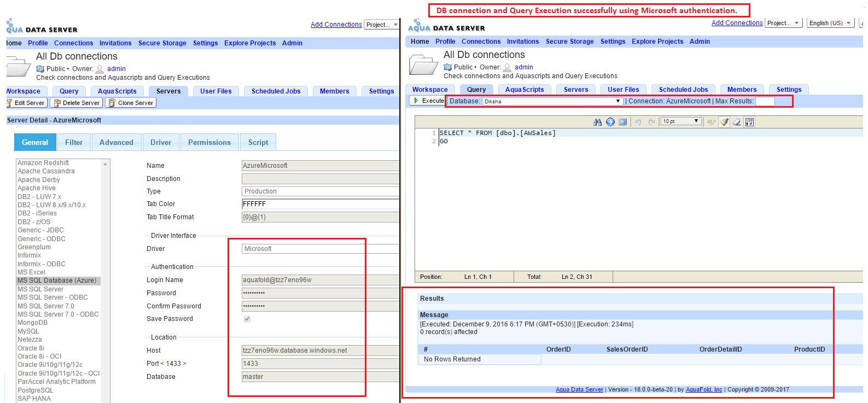Screen dimensions: 868x403
Task: Open the Script server detail tab
Action: (258, 142)
